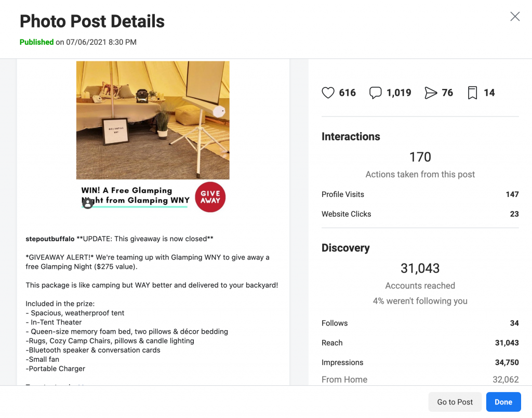Click the 34 follows value

pos(514,323)
